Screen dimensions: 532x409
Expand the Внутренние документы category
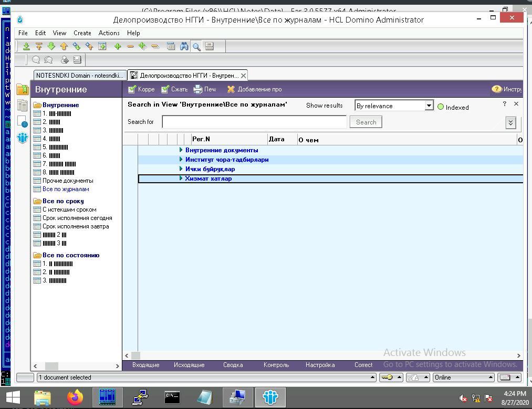coord(181,150)
